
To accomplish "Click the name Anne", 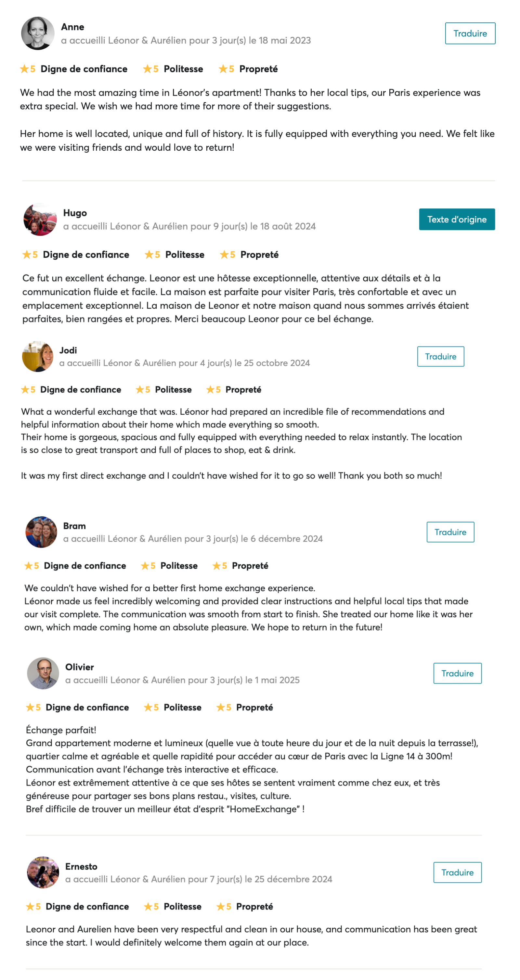I will point(73,27).
